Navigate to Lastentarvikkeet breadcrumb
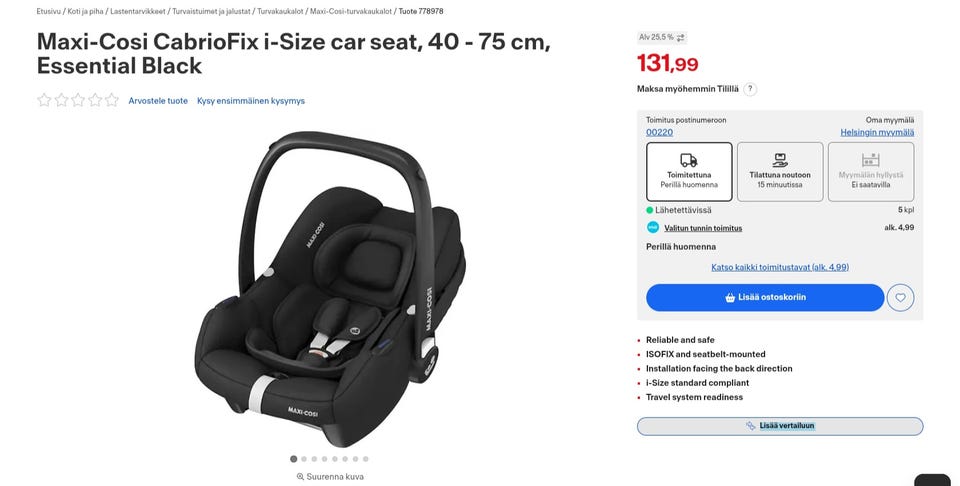The image size is (960, 486). coord(138,11)
